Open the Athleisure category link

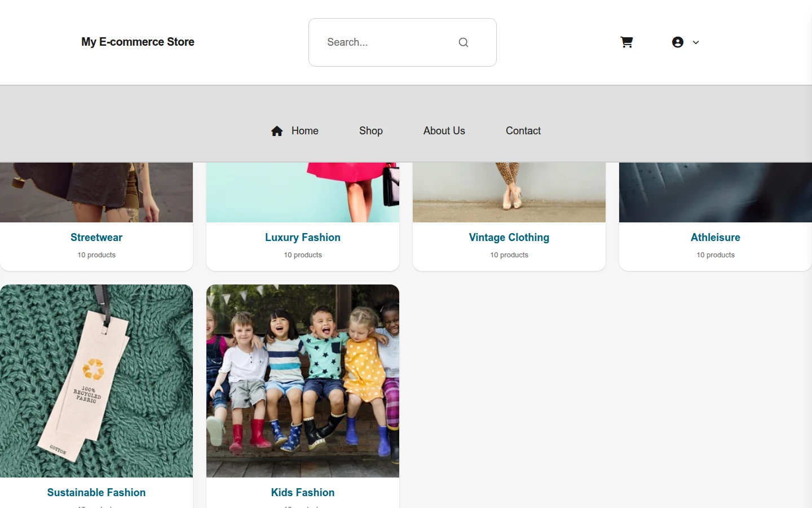(716, 238)
